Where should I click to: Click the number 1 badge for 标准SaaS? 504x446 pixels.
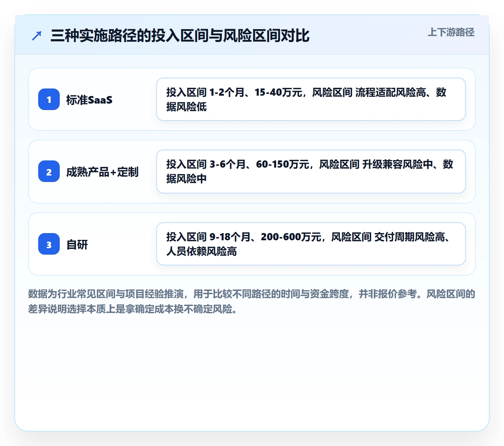click(x=49, y=99)
